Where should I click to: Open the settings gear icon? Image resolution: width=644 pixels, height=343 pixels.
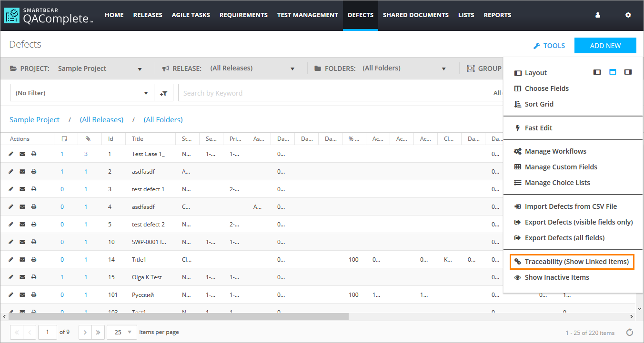coord(628,15)
